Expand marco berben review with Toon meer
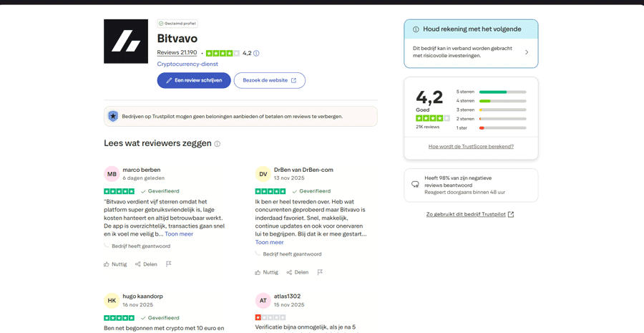The height and width of the screenshot is (333, 644). point(179,234)
